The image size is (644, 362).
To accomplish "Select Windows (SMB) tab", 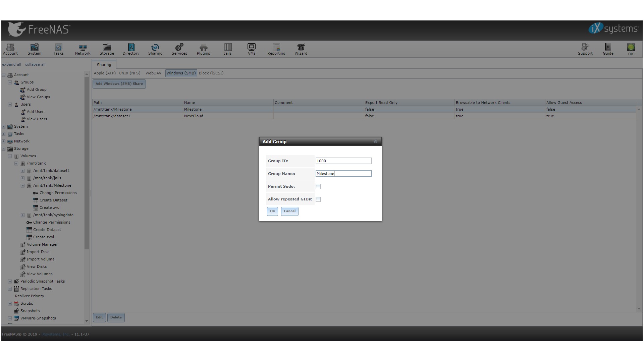I will (x=181, y=73).
